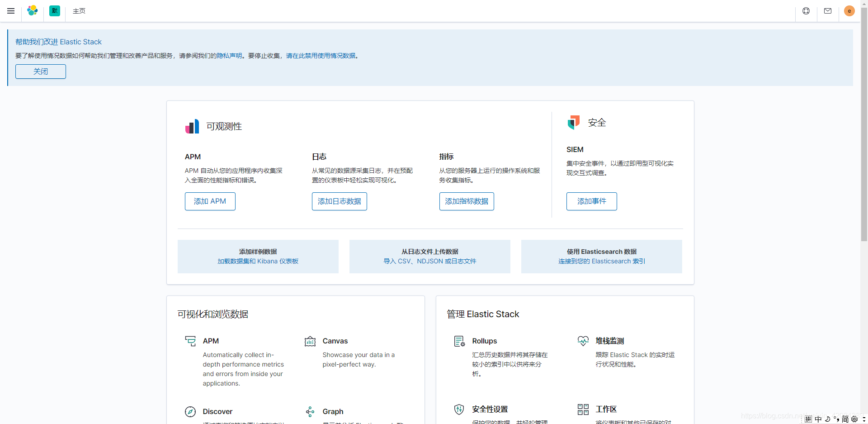This screenshot has width=868, height=424.
Task: Open the help menu icon
Action: 806,11
